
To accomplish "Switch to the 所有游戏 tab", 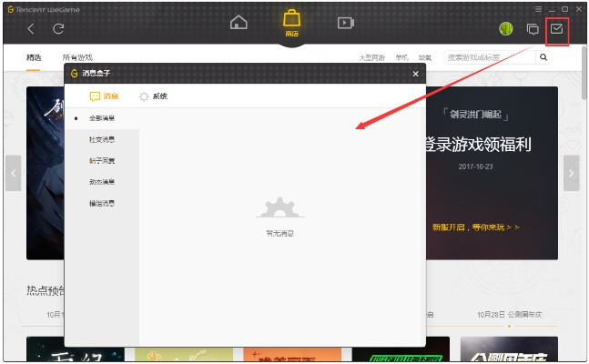I will click(77, 57).
